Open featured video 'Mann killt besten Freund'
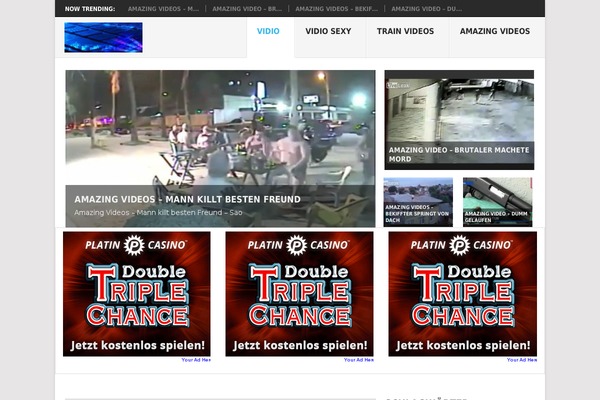The image size is (600, 400). coord(220,149)
